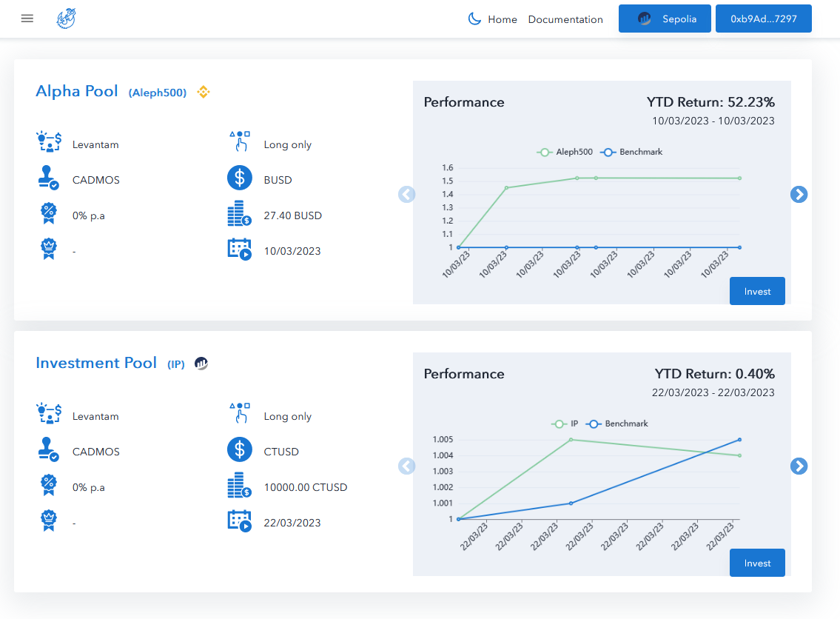Click the Binance icon beside Aleph500

[204, 92]
